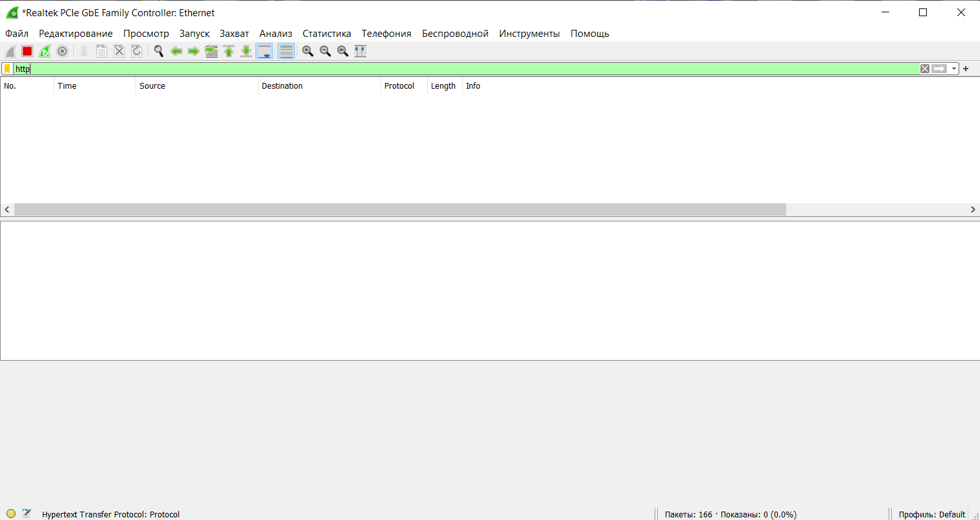Go back to previous packet arrow
980x520 pixels.
click(176, 51)
